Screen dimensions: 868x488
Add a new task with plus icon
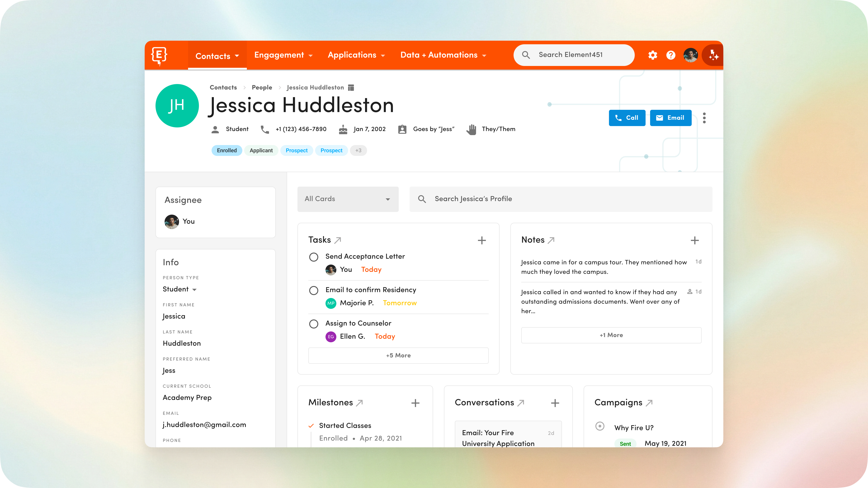481,240
